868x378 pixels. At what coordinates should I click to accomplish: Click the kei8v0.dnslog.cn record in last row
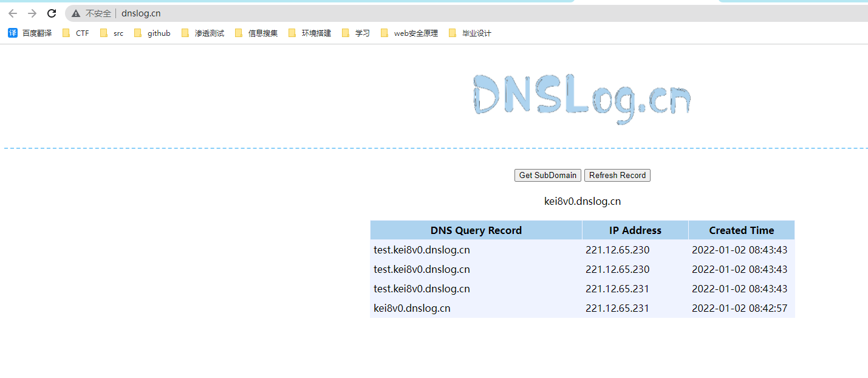[x=412, y=308]
